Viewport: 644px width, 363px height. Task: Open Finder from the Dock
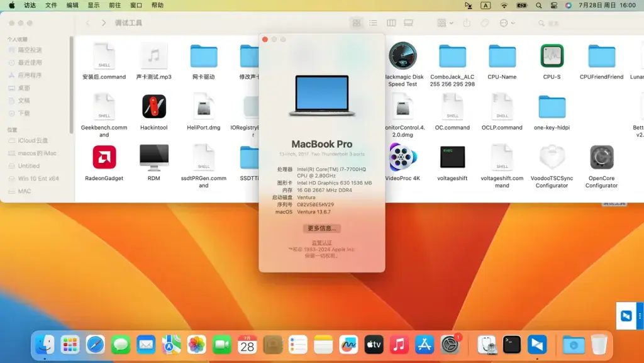pyautogui.click(x=45, y=345)
